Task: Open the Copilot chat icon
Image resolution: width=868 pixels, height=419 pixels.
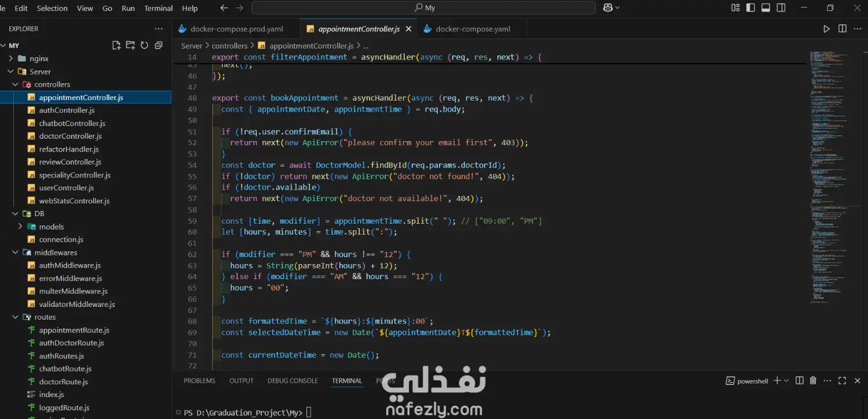Action: pyautogui.click(x=608, y=8)
